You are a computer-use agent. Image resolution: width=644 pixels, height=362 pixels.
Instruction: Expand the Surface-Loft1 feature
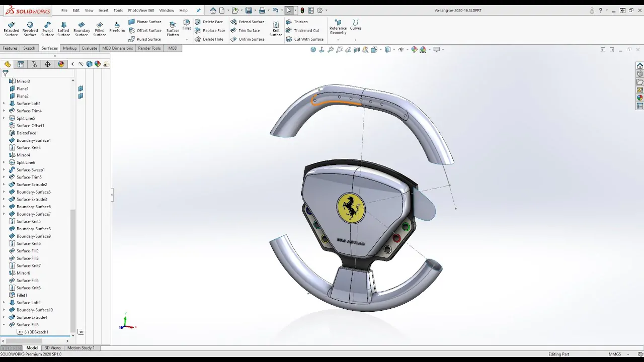click(x=4, y=104)
